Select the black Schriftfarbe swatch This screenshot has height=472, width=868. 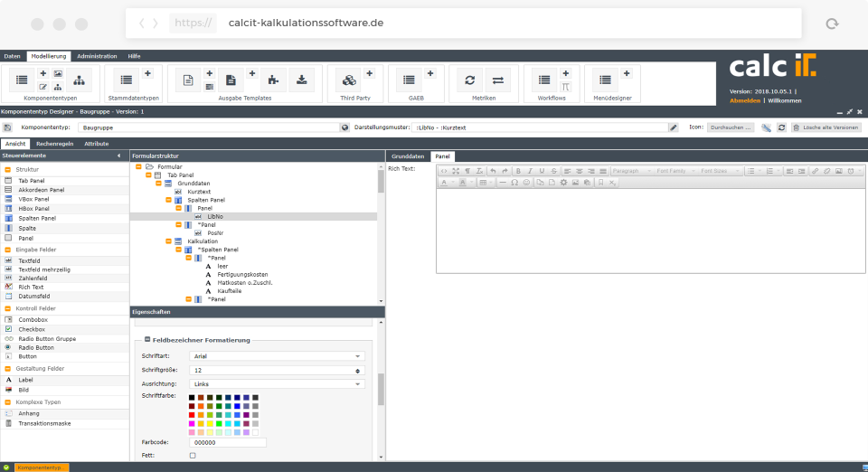point(192,397)
